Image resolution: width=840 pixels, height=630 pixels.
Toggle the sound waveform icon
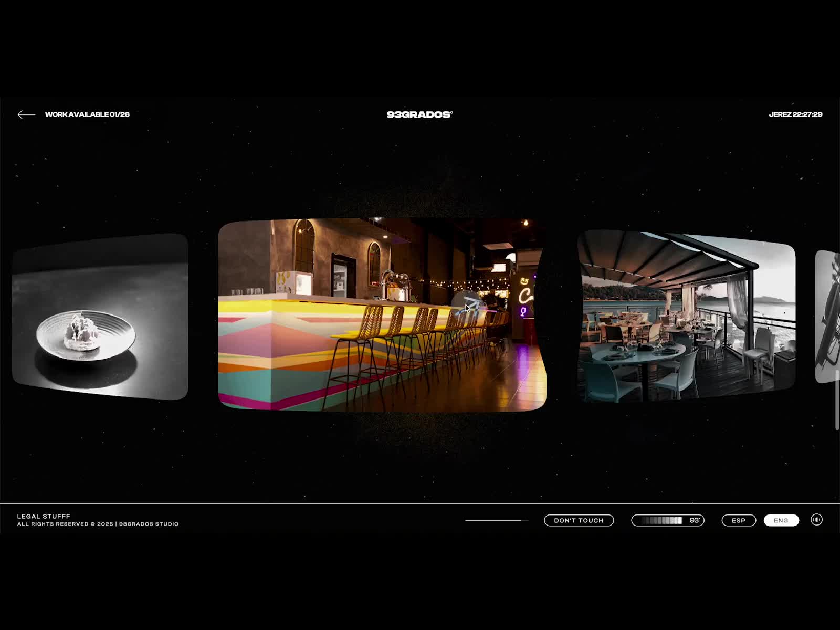(816, 520)
